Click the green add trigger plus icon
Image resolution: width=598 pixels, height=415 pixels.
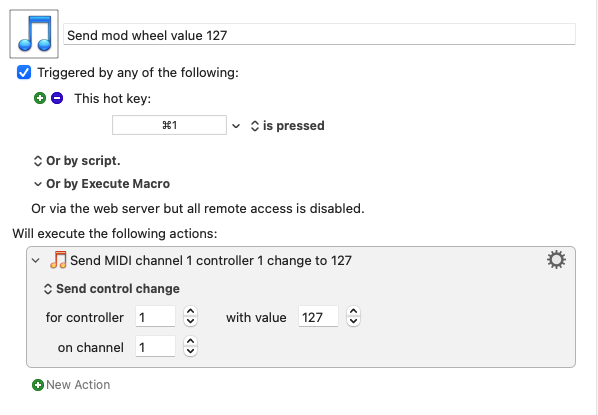pos(40,98)
